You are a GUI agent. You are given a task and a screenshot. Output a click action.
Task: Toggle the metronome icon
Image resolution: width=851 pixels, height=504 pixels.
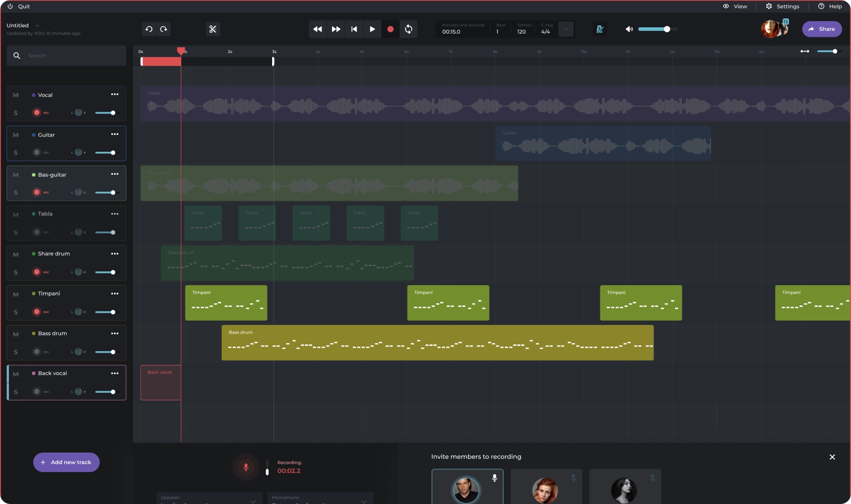599,29
